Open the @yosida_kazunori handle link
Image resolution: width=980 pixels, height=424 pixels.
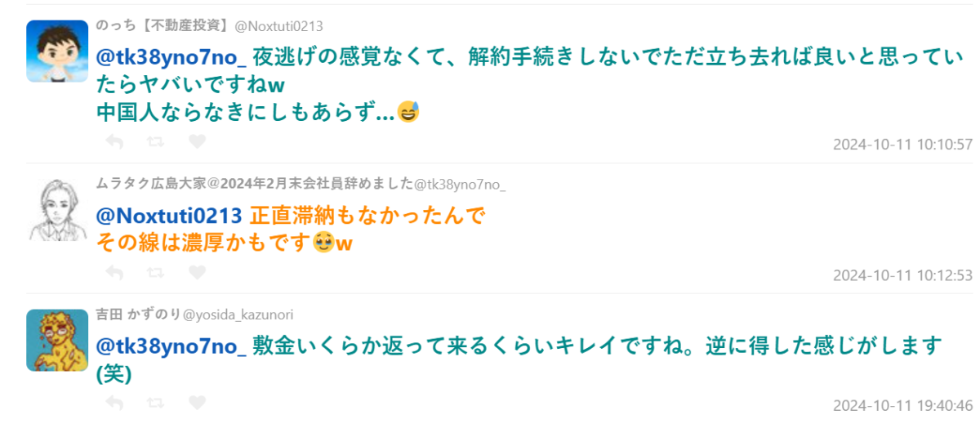[238, 315]
